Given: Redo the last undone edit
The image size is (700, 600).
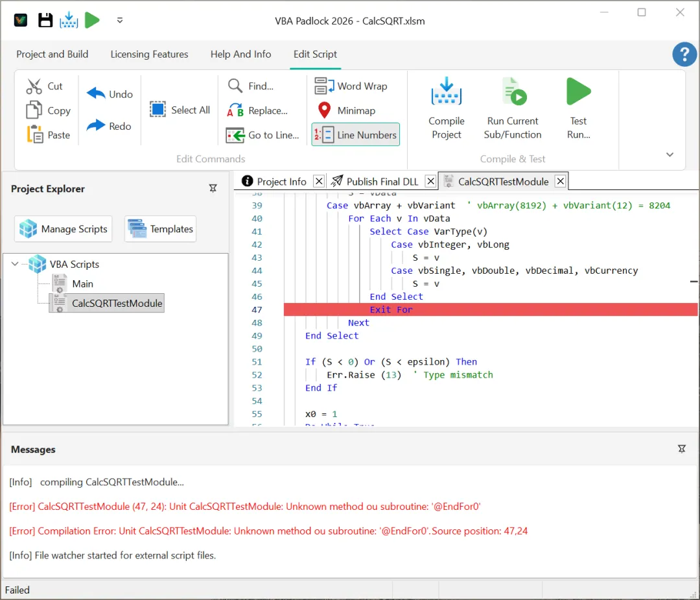Looking at the screenshot, I should (109, 126).
